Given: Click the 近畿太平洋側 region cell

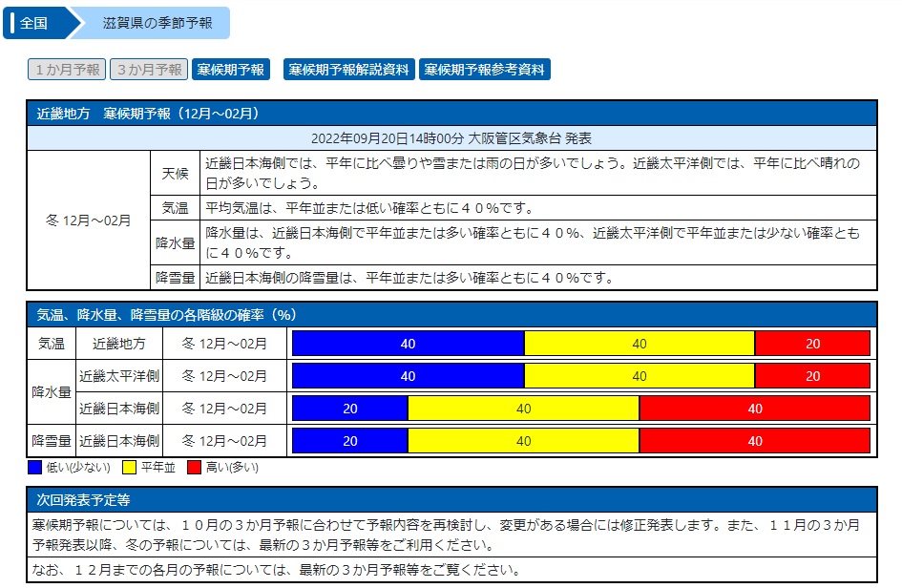Looking at the screenshot, I should (x=119, y=376).
